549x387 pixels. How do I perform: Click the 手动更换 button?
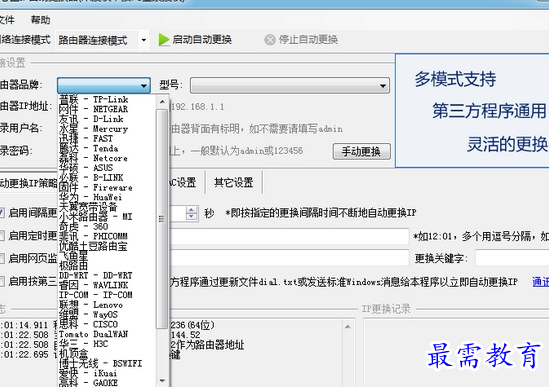pyautogui.click(x=361, y=151)
